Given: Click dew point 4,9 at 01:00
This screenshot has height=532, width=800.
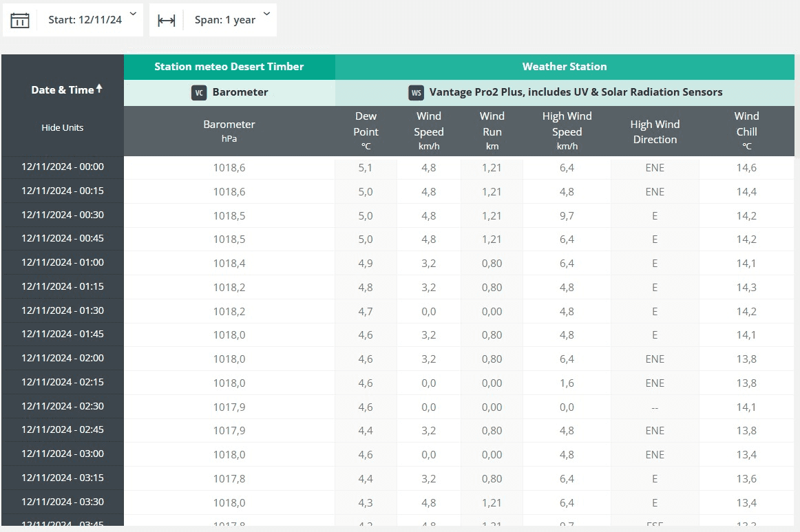Looking at the screenshot, I should tap(366, 264).
